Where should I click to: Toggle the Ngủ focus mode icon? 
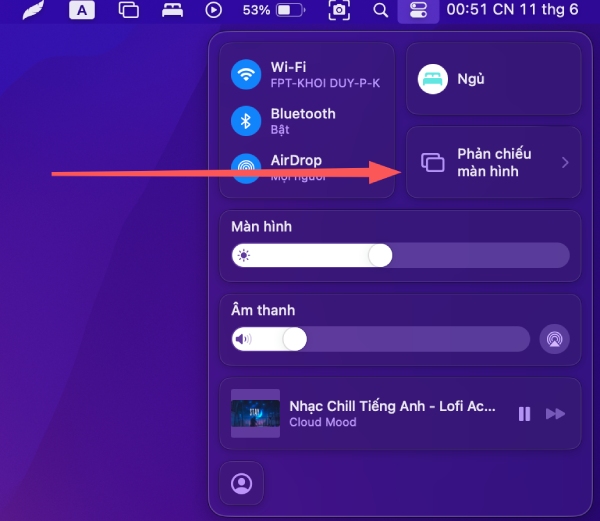click(433, 79)
